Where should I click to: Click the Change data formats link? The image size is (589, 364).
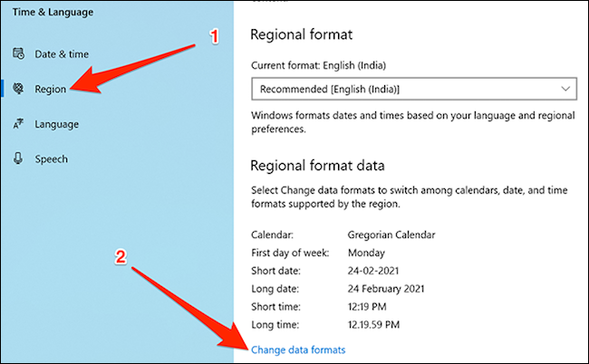297,349
